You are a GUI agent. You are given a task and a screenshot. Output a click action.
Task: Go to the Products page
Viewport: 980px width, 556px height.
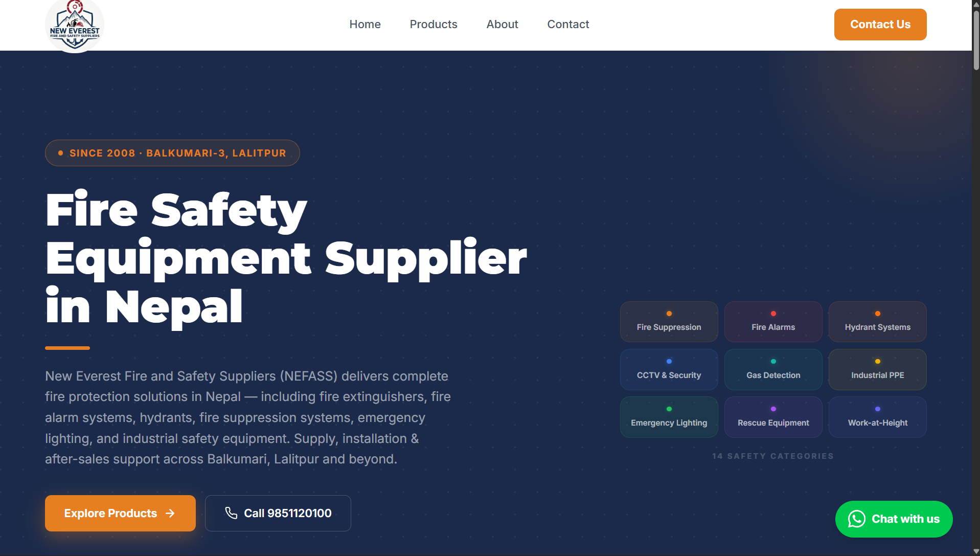pos(434,25)
